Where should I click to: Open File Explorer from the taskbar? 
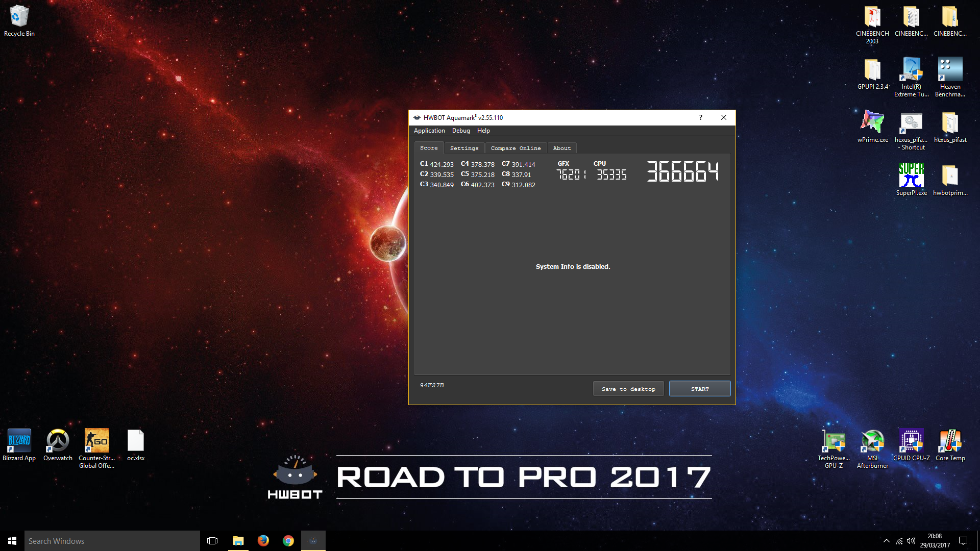[x=238, y=541]
